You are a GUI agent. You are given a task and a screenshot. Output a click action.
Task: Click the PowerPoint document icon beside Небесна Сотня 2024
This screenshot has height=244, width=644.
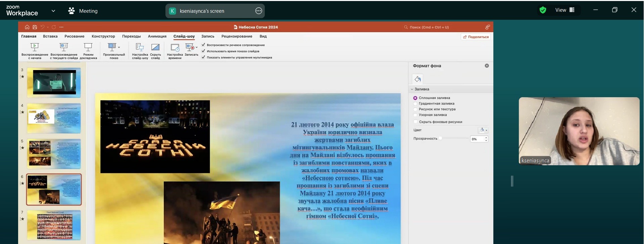(235, 27)
